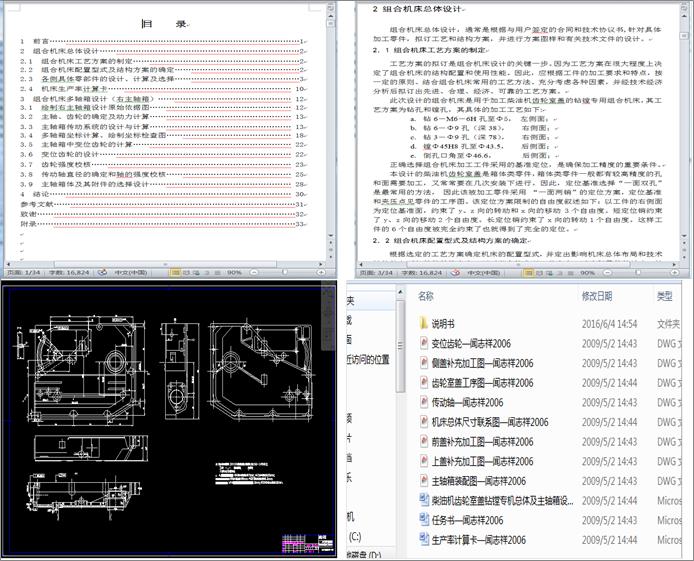This screenshot has height=561, width=694.
Task: Click the 2016/6/4 14:54 date of 说明书
Action: click(609, 324)
